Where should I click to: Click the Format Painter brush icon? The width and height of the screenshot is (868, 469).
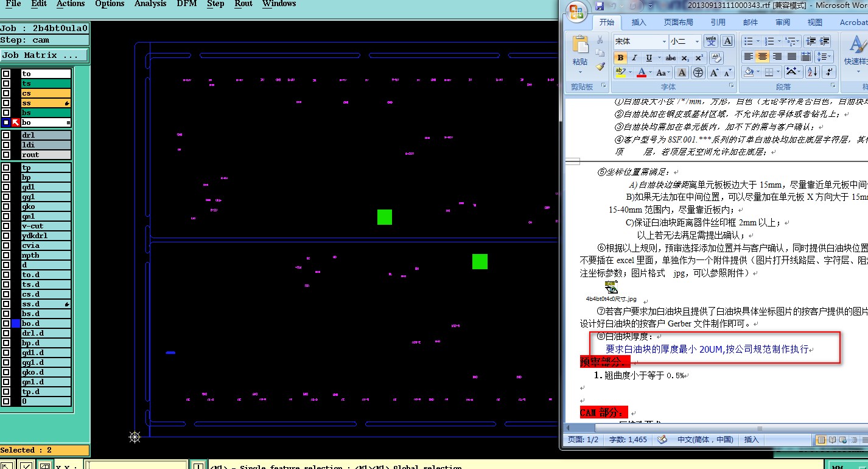click(600, 66)
